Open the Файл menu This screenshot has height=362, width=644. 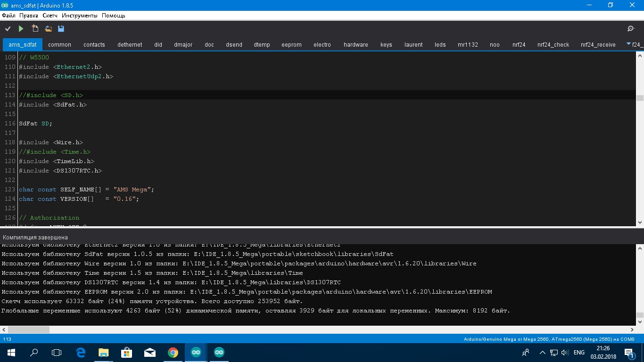click(8, 16)
